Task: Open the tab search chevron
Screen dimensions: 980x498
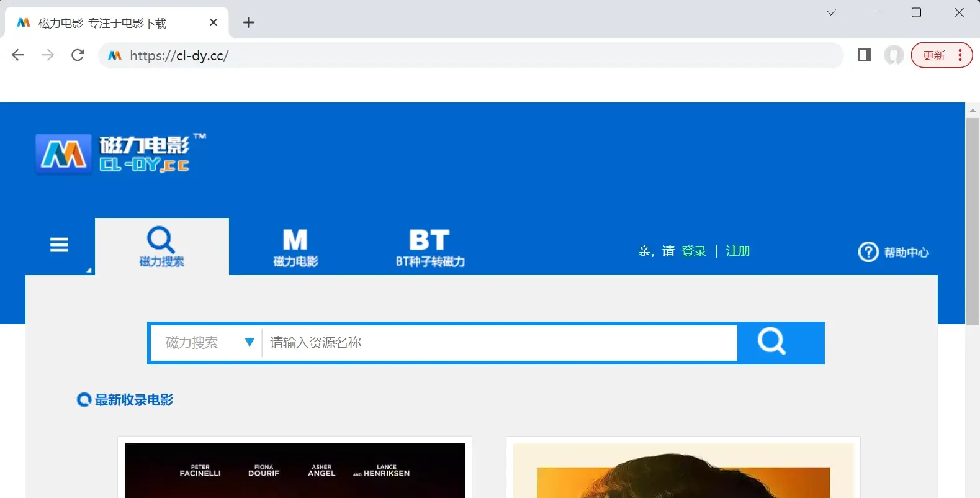Action: pos(831,12)
